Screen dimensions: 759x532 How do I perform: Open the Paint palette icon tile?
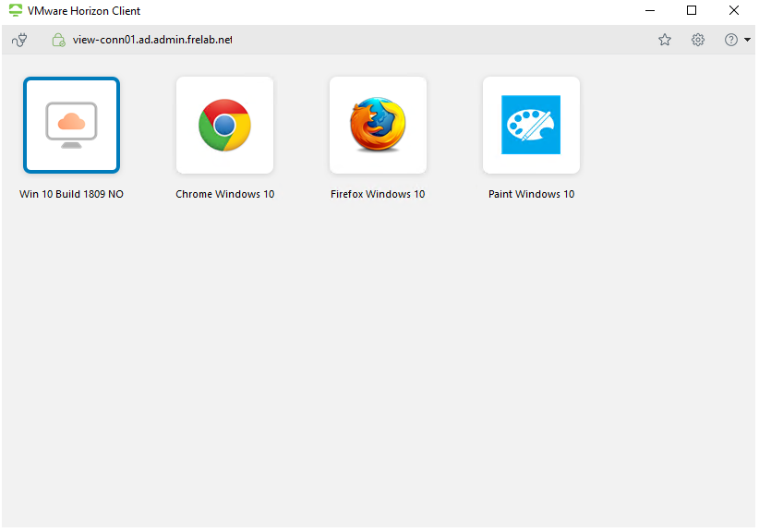click(531, 125)
